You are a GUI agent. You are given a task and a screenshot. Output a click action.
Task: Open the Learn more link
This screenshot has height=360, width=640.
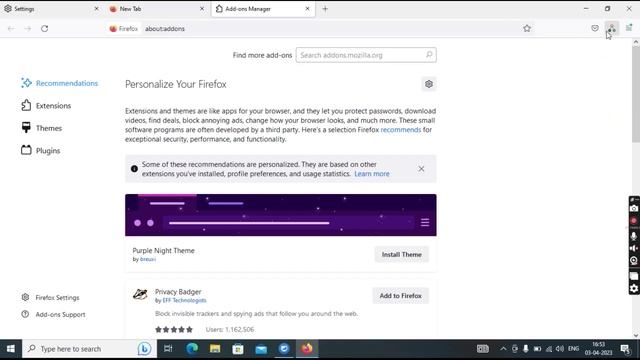click(372, 173)
